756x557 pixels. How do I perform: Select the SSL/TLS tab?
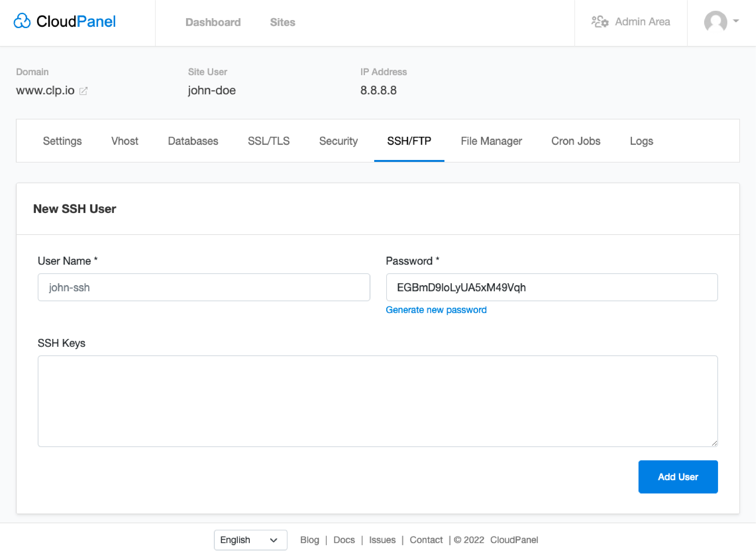point(268,141)
